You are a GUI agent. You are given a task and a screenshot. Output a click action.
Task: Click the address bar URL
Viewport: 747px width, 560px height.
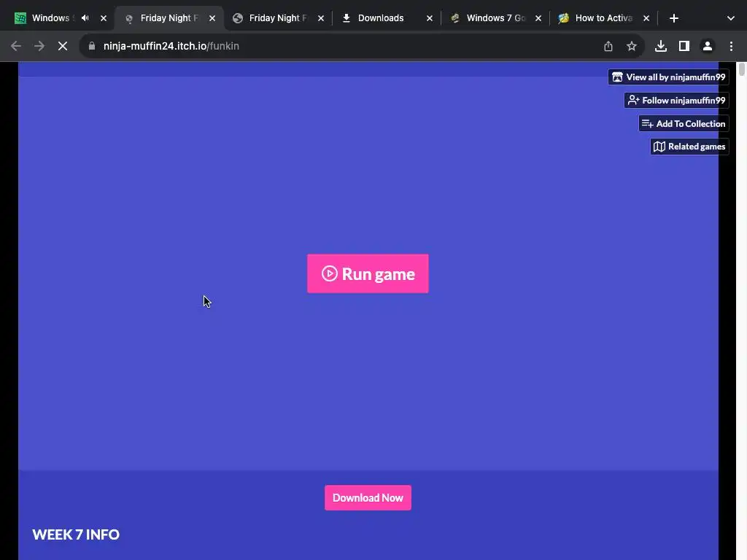tap(171, 46)
